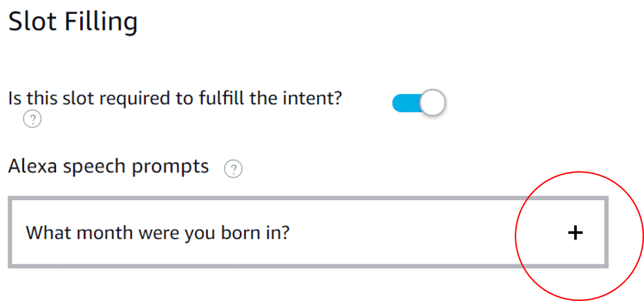
Task: Click the 'Alexa speech prompts' label
Action: pyautogui.click(x=108, y=166)
